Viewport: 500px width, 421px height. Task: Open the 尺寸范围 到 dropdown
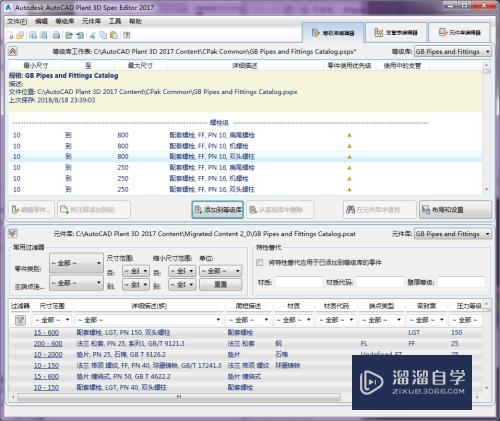(136, 284)
